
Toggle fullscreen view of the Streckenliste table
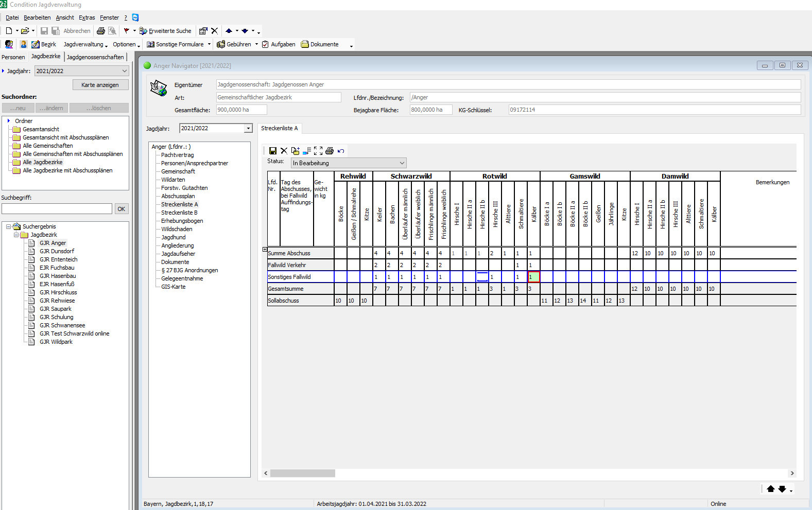pos(318,151)
